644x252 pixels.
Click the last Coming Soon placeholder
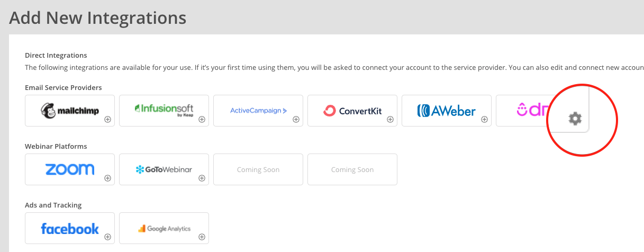click(x=352, y=169)
